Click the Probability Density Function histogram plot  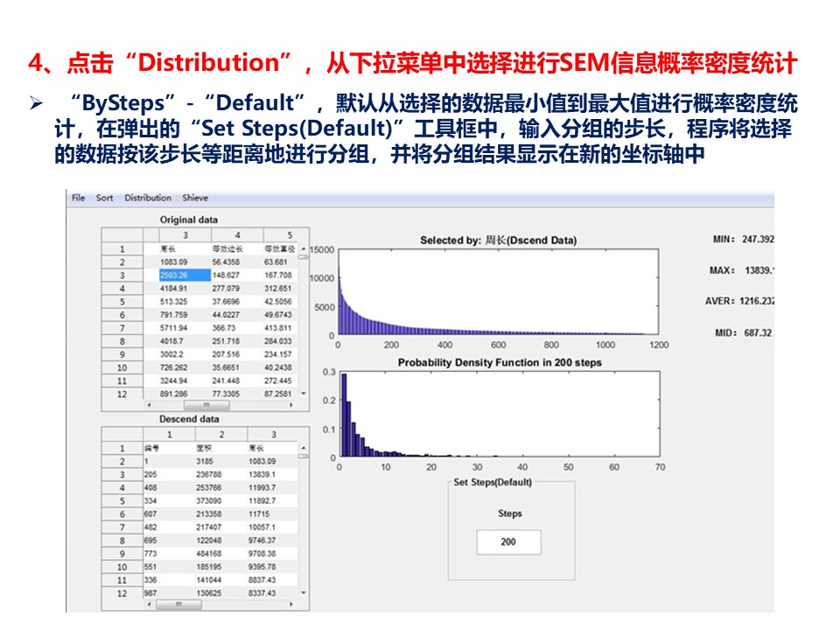(x=500, y=414)
